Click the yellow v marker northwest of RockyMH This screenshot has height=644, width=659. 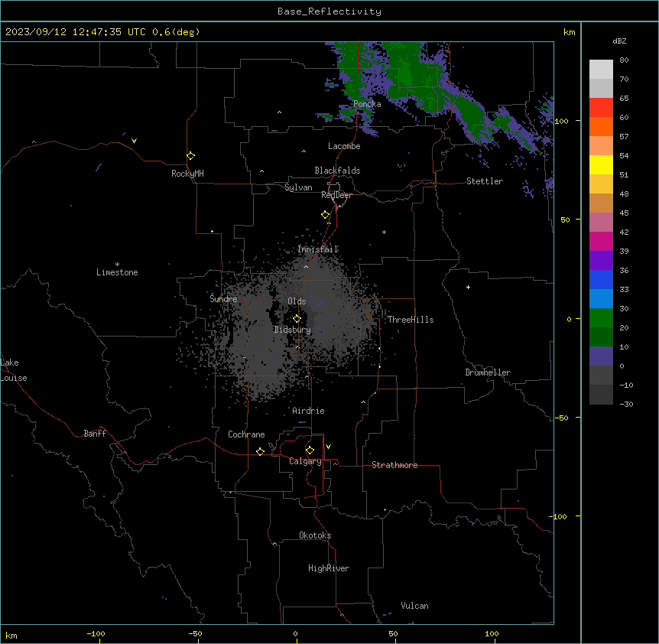click(x=134, y=141)
